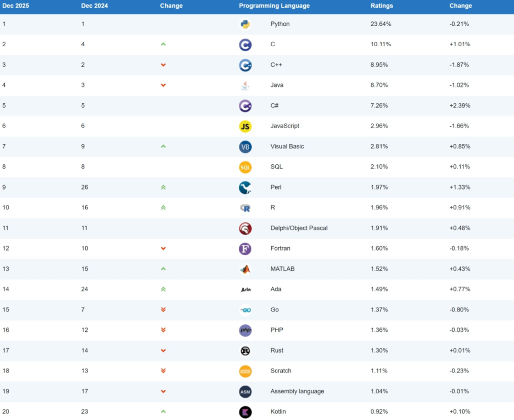Click the C++ logo icon
The height and width of the screenshot is (420, 514).
pyautogui.click(x=245, y=65)
